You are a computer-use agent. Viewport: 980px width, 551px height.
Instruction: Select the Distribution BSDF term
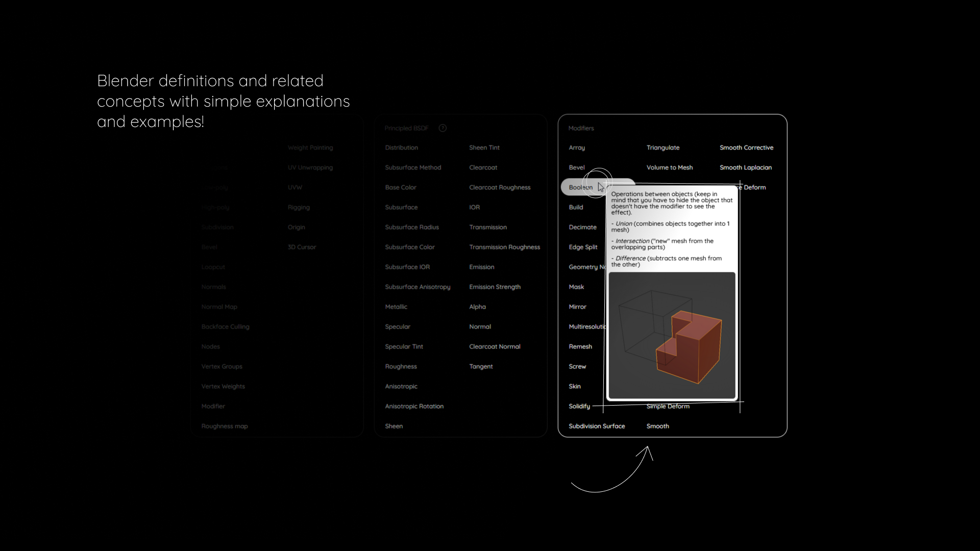pyautogui.click(x=401, y=147)
